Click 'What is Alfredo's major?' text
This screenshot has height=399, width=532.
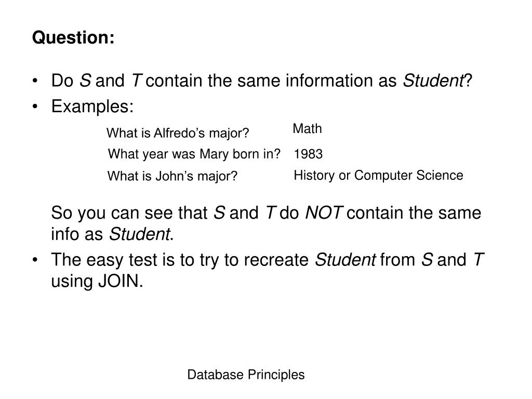178,133
